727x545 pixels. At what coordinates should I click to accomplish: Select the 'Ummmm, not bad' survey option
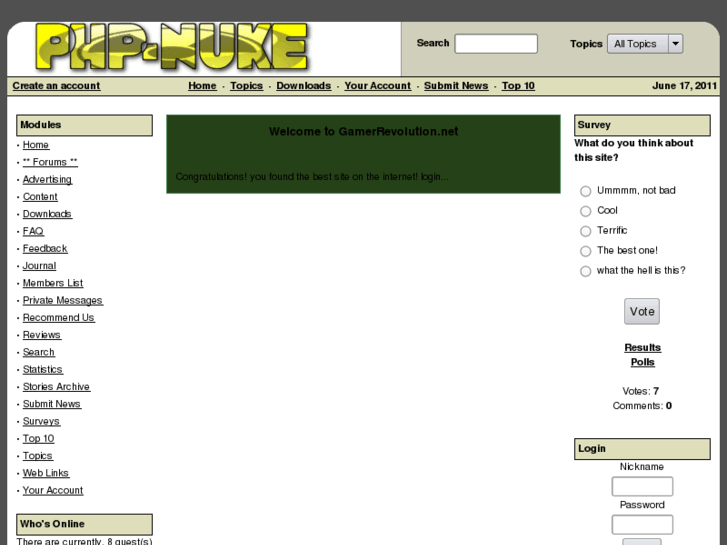tap(586, 191)
